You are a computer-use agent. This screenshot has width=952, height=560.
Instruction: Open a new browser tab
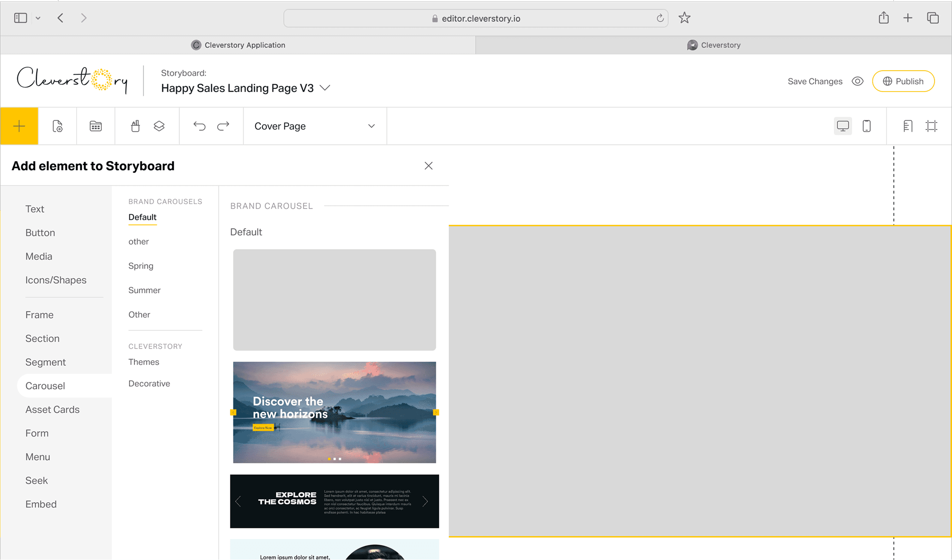point(907,18)
